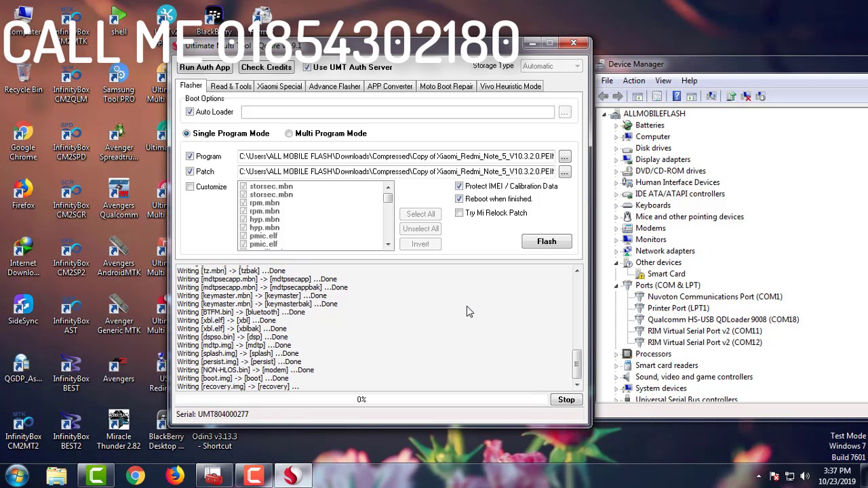Scan for hardware changes in Device Manager
Screen dimensions: 868x488
point(711,96)
